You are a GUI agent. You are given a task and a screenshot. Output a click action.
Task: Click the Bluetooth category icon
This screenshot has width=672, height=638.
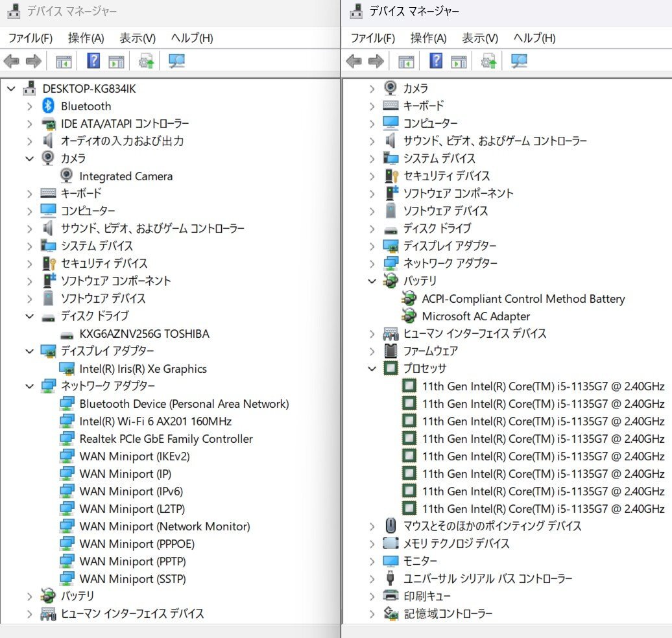click(x=48, y=106)
